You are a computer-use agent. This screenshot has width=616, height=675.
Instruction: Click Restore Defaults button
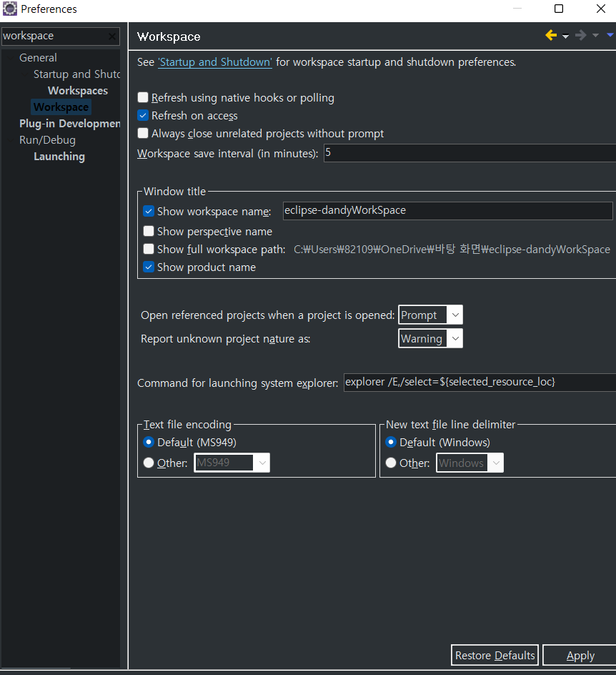(x=495, y=655)
